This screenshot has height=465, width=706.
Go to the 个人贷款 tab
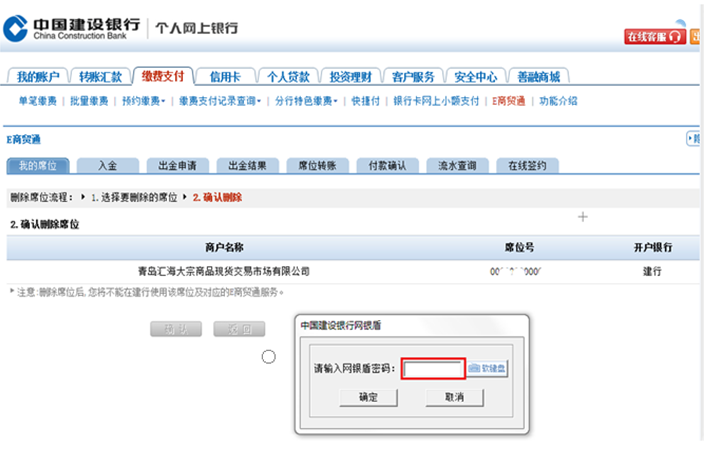click(288, 77)
